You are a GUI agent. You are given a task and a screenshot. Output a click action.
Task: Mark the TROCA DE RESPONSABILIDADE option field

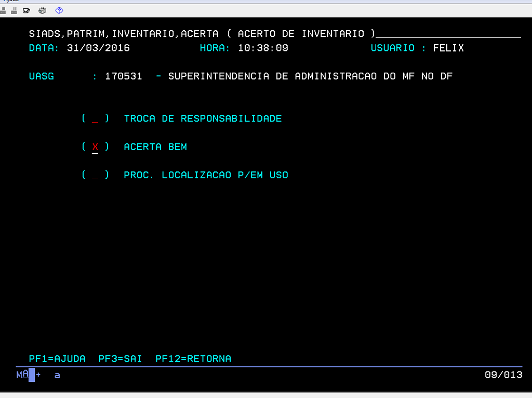pos(95,119)
